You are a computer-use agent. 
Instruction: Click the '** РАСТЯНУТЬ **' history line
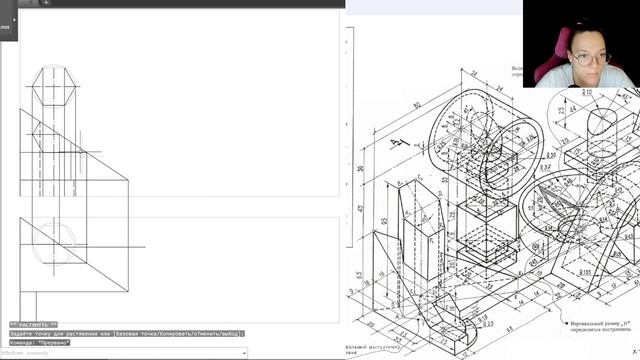coord(33,324)
